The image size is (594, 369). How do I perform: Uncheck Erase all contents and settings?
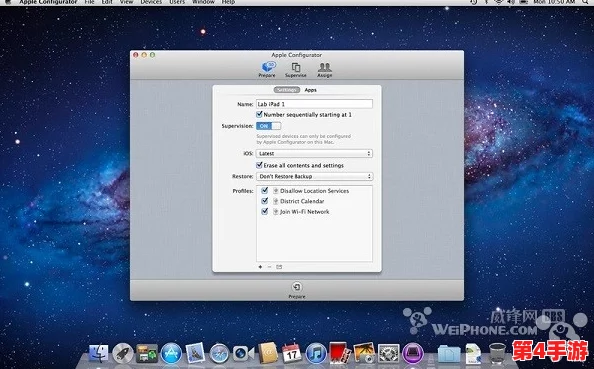coord(259,165)
